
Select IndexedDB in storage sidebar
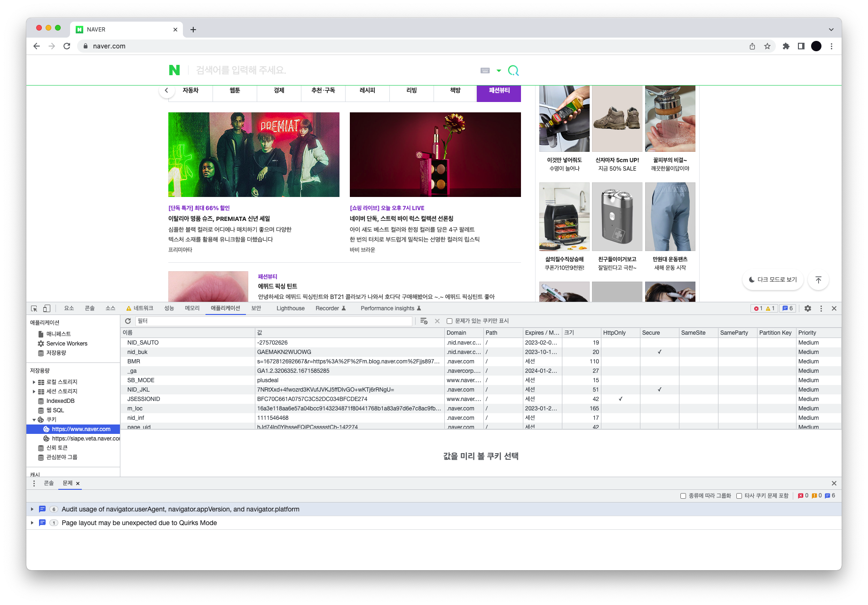point(60,401)
